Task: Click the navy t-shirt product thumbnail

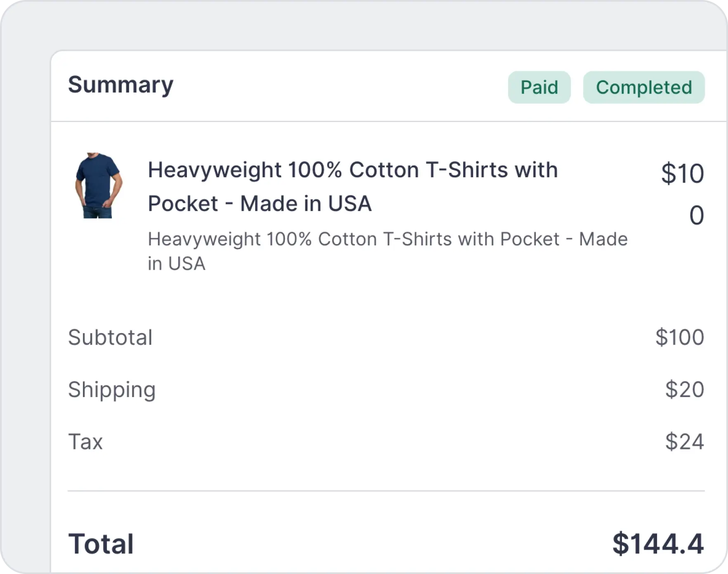Action: point(98,186)
